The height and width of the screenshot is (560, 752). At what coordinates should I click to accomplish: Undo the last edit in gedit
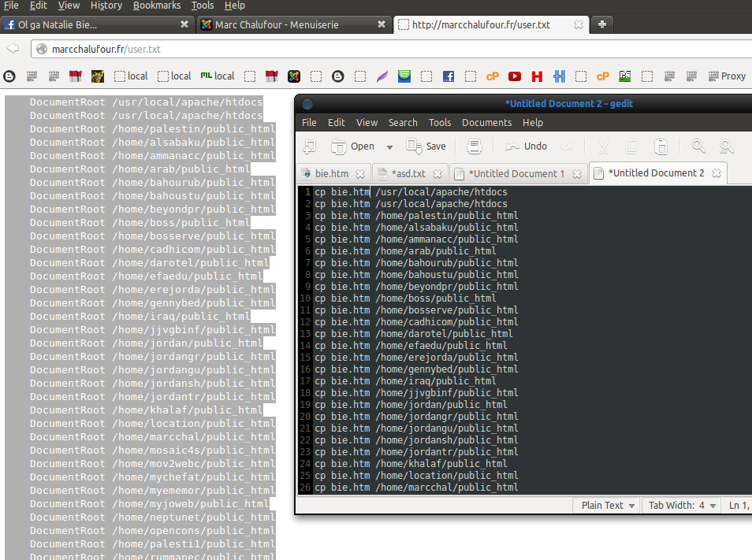coord(526,146)
